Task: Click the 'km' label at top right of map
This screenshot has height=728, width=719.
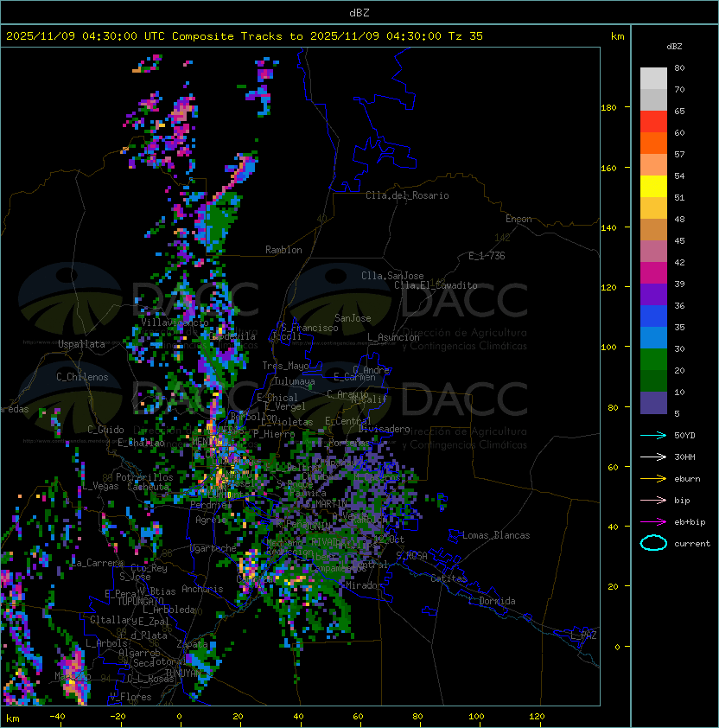Action: [x=617, y=36]
